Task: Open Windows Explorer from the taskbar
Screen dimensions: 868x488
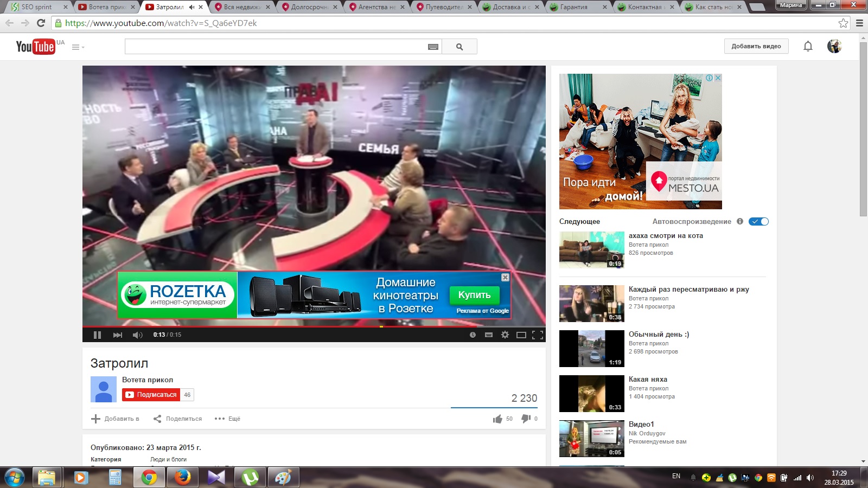Action: coord(47,477)
